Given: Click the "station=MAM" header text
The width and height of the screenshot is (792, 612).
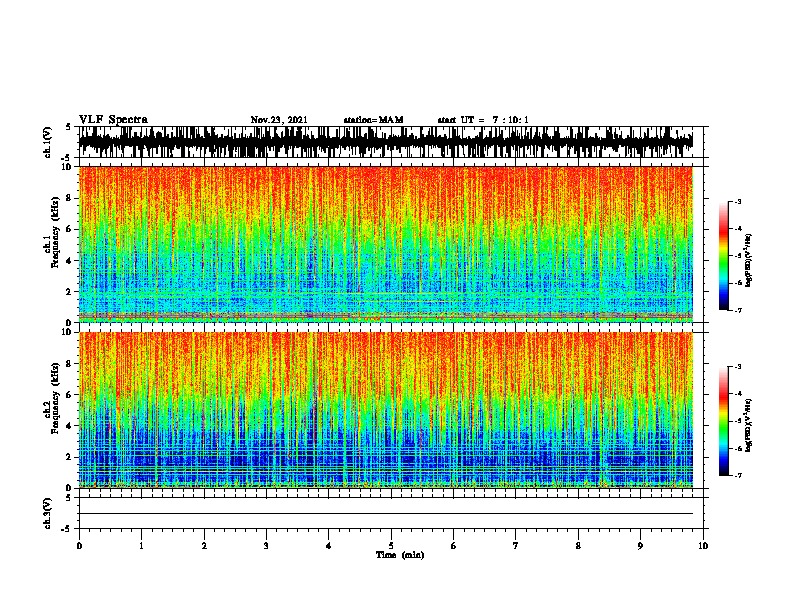Looking at the screenshot, I should [x=373, y=120].
